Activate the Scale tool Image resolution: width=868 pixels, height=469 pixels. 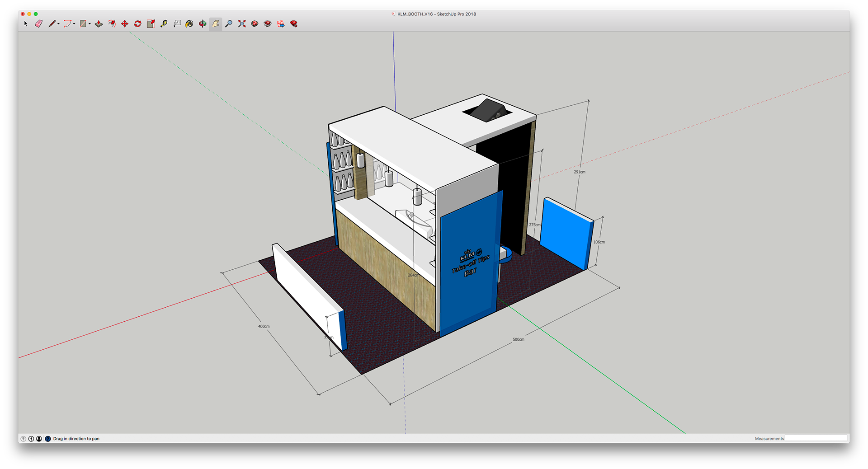tap(151, 23)
